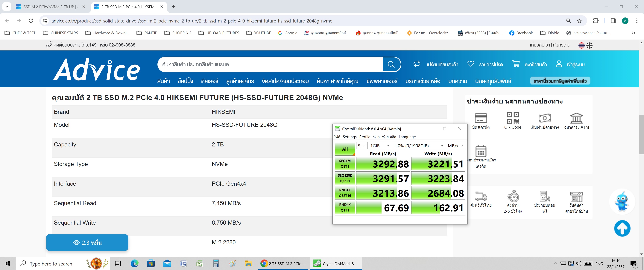Reload the page in Chrome
This screenshot has width=644, height=270.
coord(31,21)
